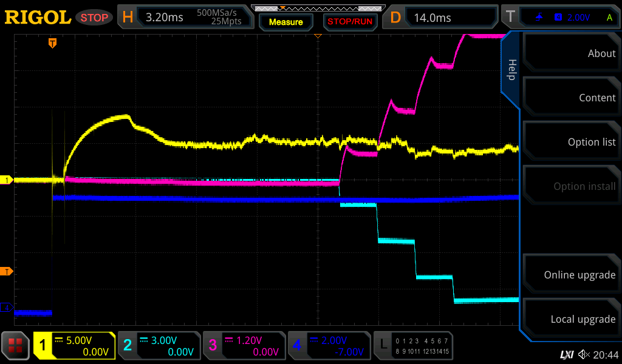Toggle channel 2 with 3.00V scale
The height and width of the screenshot is (364, 622).
[159, 346]
